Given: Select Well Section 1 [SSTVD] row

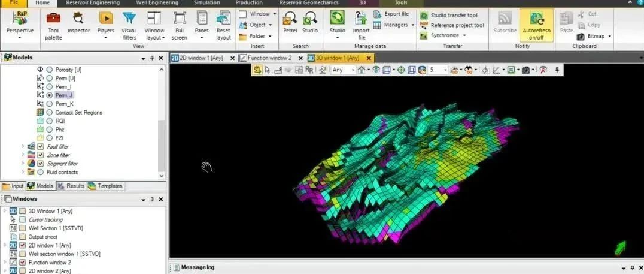Looking at the screenshot, I should coord(56,228).
